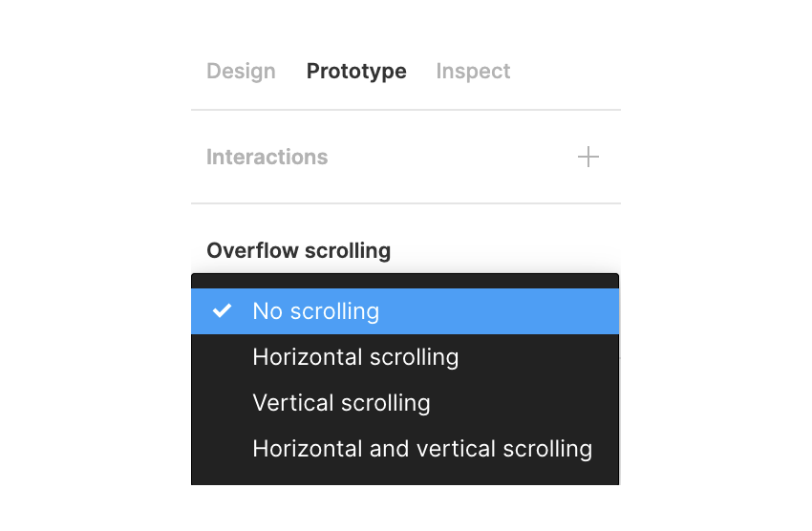Go to Design in the right panel

(241, 72)
